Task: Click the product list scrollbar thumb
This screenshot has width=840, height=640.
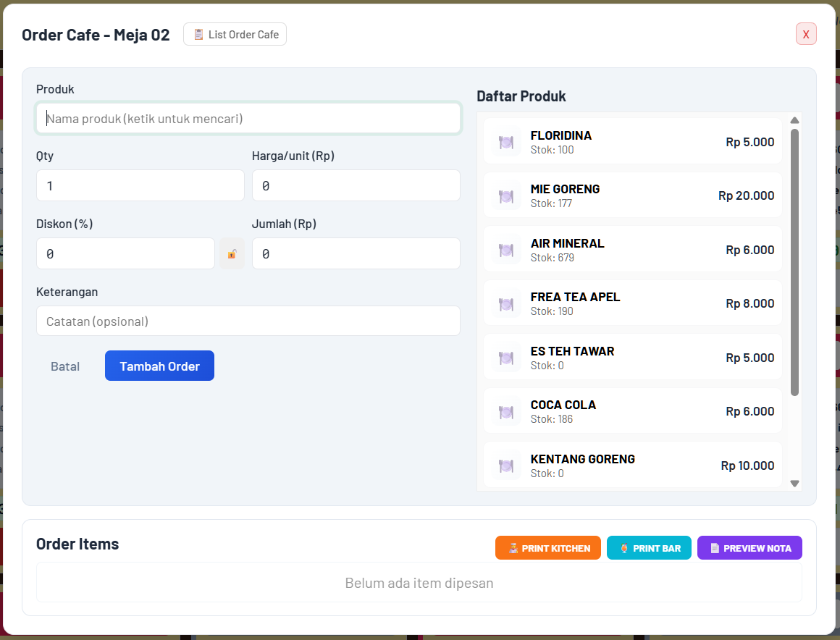Action: (794, 262)
